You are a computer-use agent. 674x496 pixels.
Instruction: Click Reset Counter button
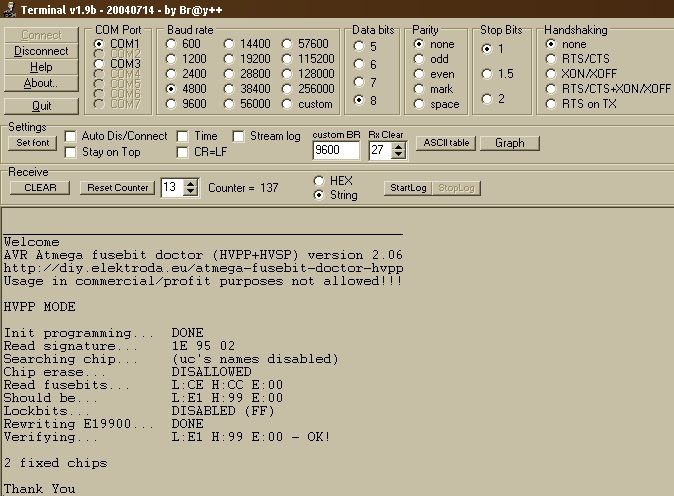tap(117, 188)
